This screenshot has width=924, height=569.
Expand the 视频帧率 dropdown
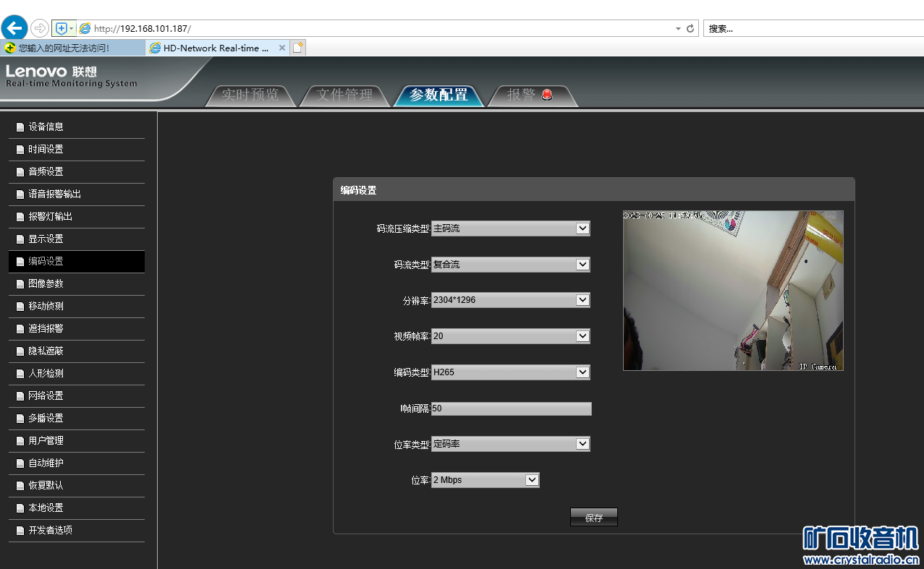tap(511, 336)
